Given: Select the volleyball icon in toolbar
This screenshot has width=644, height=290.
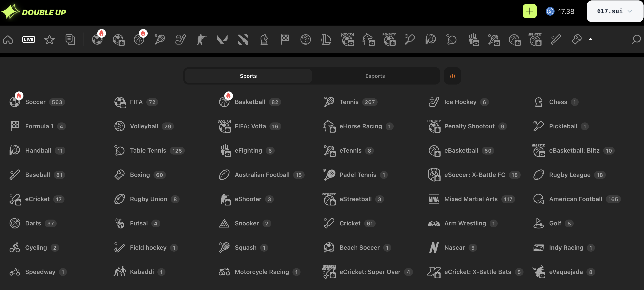Looking at the screenshot, I should click(305, 39).
